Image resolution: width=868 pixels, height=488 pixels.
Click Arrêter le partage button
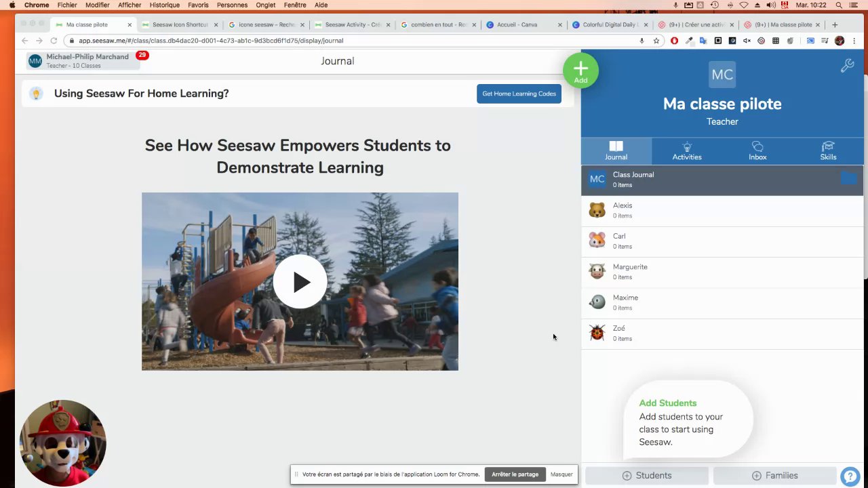point(515,474)
